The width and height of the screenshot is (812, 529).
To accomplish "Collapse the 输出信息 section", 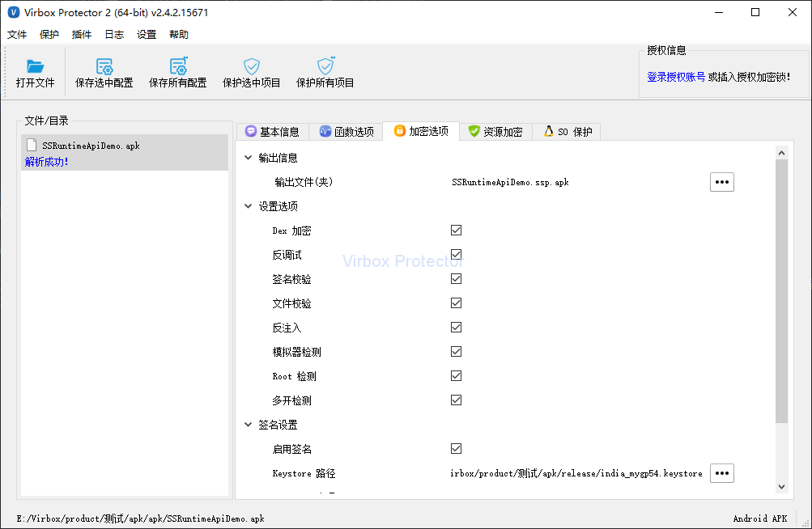I will [248, 158].
